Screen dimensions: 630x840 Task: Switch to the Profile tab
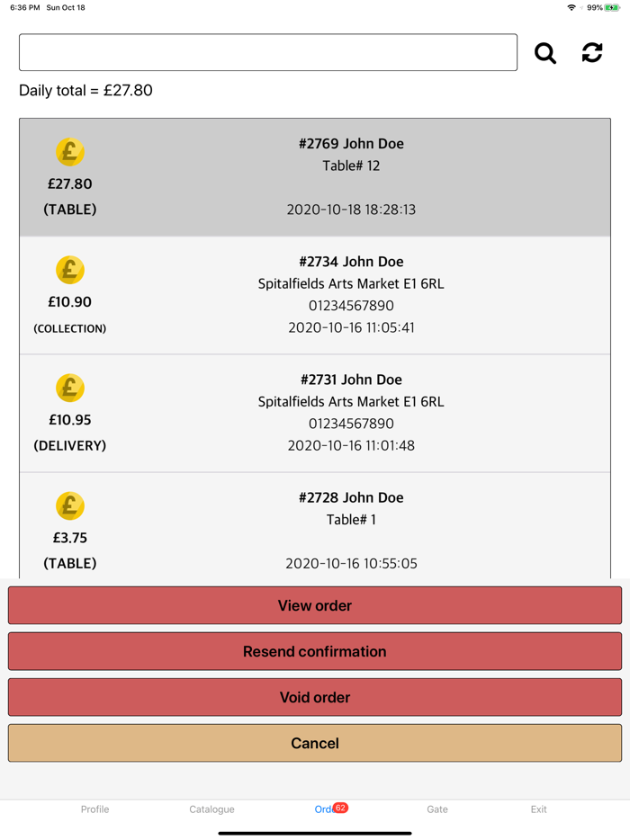coord(94,809)
